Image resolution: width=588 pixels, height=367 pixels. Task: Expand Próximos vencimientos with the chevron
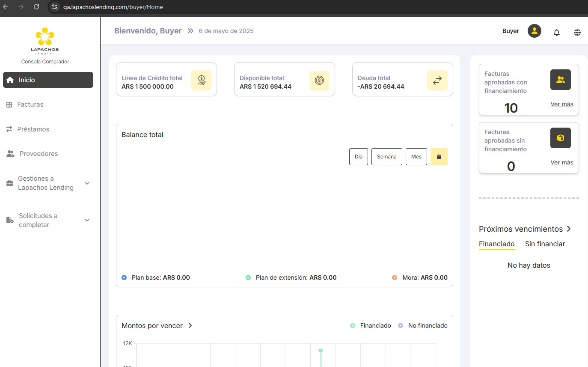click(x=569, y=229)
